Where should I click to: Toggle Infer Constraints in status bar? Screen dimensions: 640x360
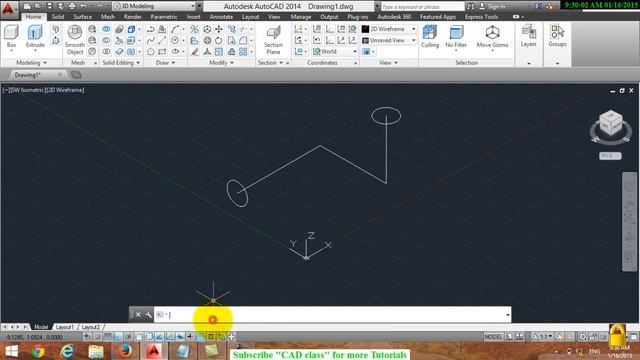[x=87, y=337]
